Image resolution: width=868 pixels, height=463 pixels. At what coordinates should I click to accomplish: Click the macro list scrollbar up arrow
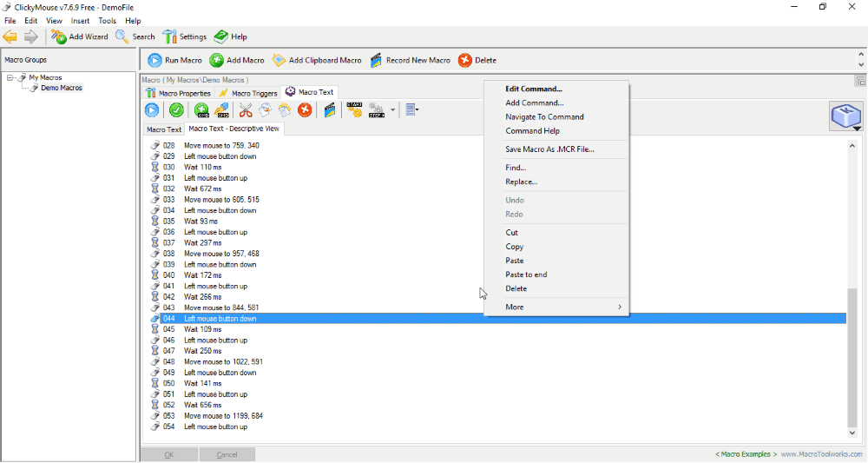coord(852,146)
